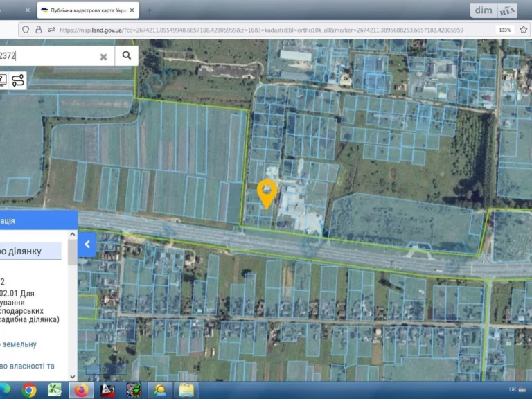Viewport: 532px width, 399px height.
Task: Click the Firefox taskbar icon
Action: tap(81, 390)
